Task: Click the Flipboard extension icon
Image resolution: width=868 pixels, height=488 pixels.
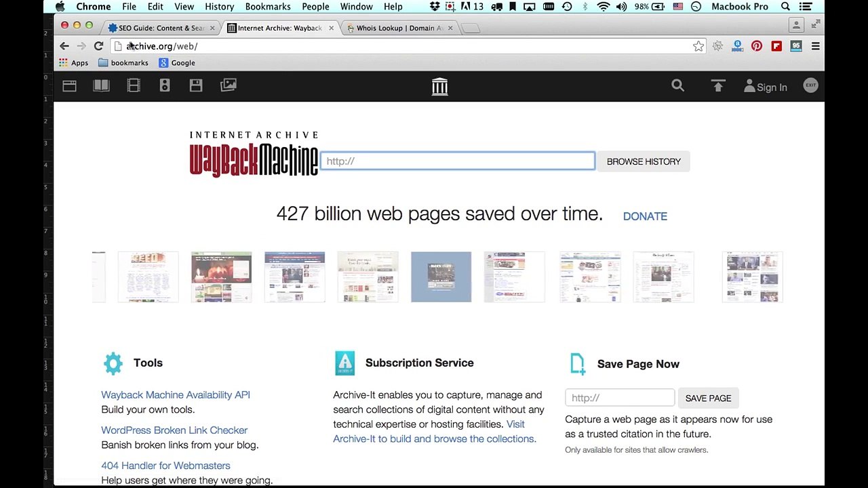Action: coord(776,46)
